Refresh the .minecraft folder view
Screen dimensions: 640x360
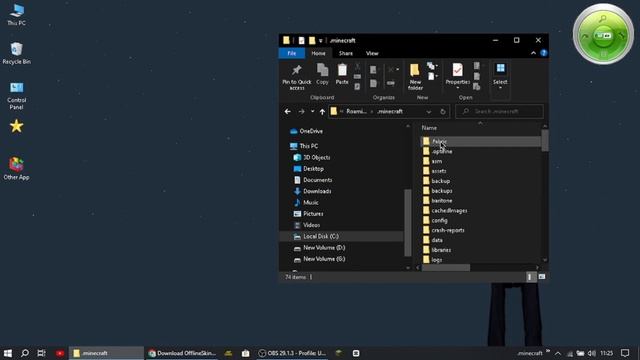point(443,111)
